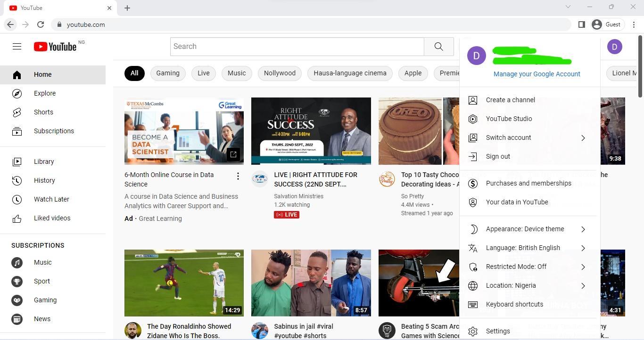
Task: Click the page vertical scrollbar
Action: [640, 66]
